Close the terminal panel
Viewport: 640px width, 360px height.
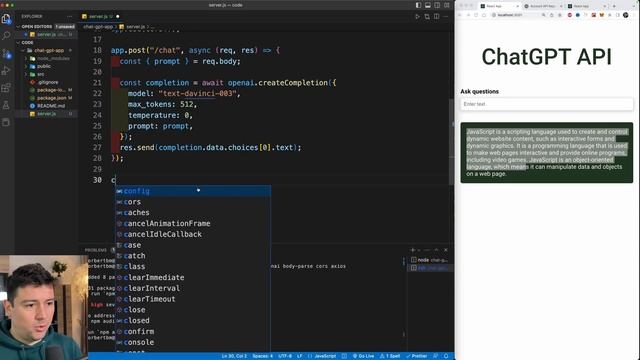(x=446, y=250)
